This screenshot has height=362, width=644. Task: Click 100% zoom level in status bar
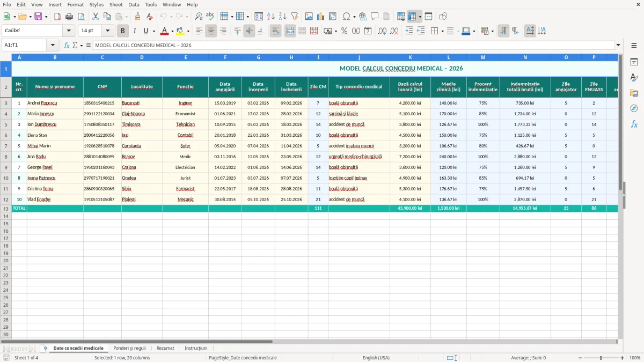pos(635,358)
